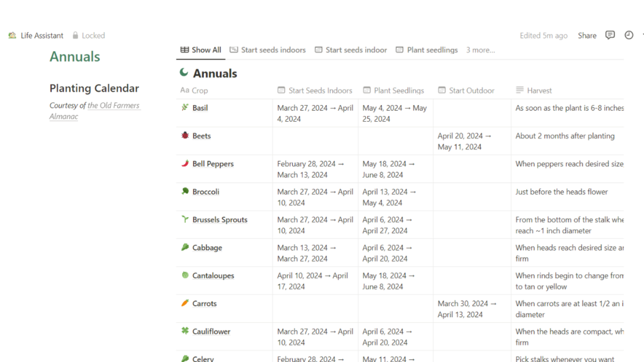Open the Brussels Sprouts page
Viewport: 644px width, 362px height.
click(x=220, y=220)
